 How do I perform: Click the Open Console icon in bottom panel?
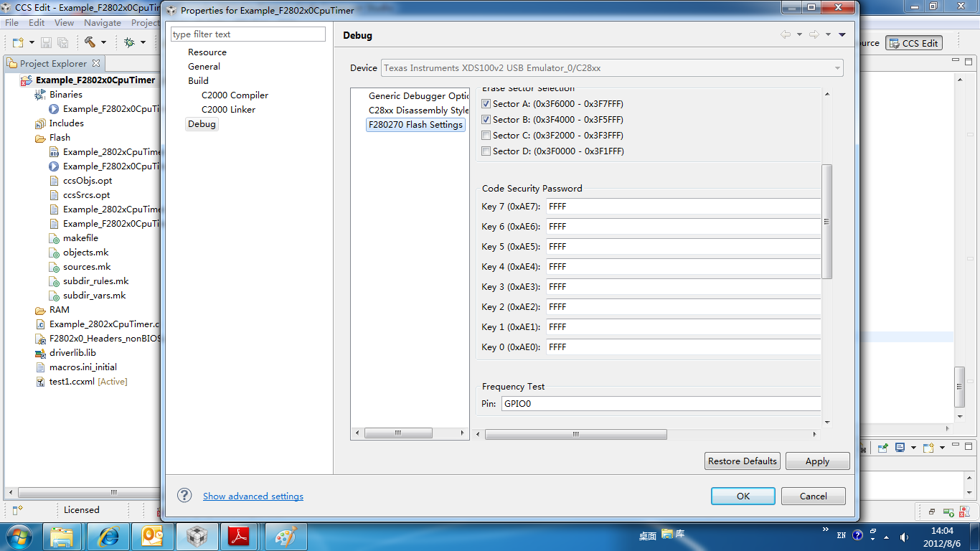(x=928, y=448)
